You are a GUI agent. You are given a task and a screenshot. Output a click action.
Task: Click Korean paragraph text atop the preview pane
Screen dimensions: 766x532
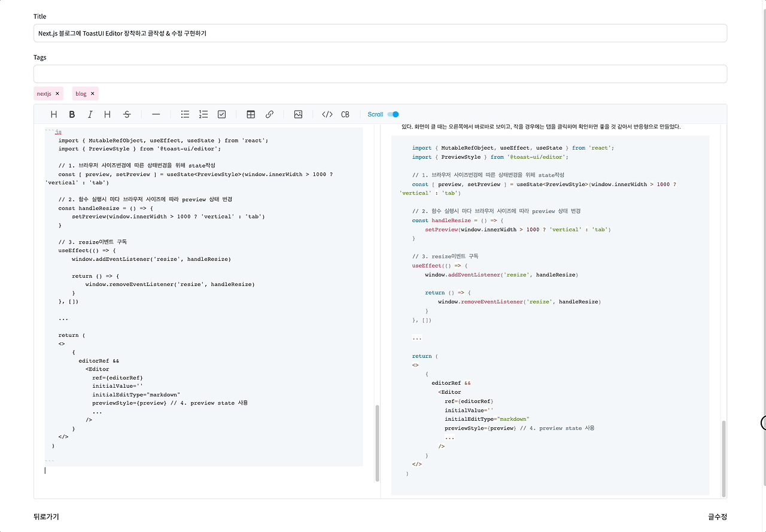[540, 126]
